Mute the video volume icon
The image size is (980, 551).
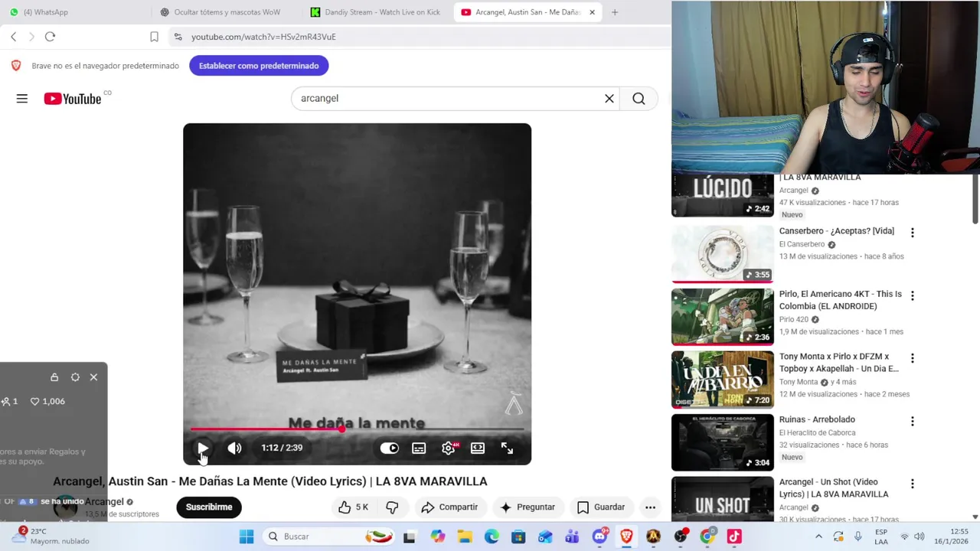[234, 448]
